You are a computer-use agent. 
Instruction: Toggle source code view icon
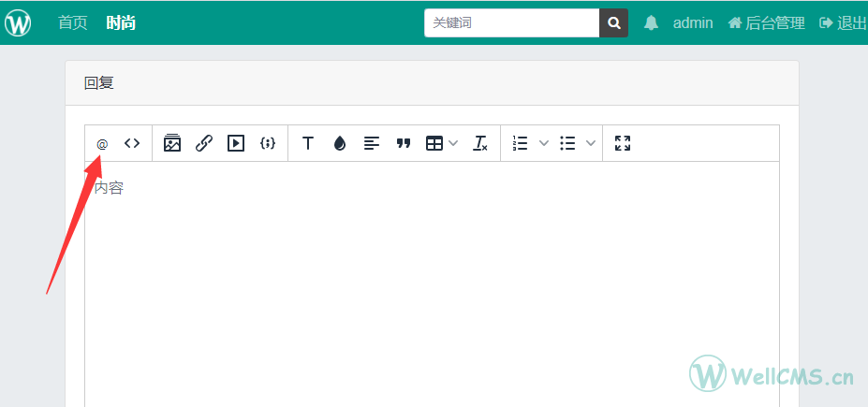point(132,143)
